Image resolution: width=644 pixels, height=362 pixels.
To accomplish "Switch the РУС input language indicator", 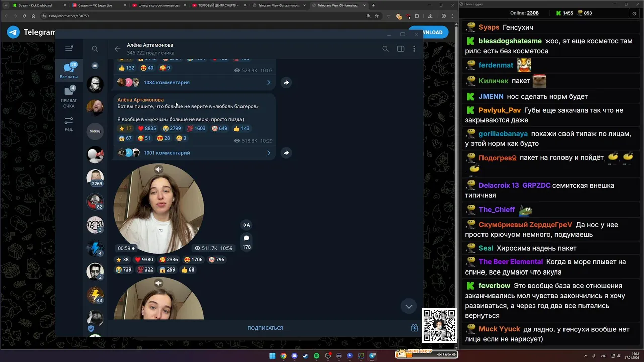I will pos(603,356).
